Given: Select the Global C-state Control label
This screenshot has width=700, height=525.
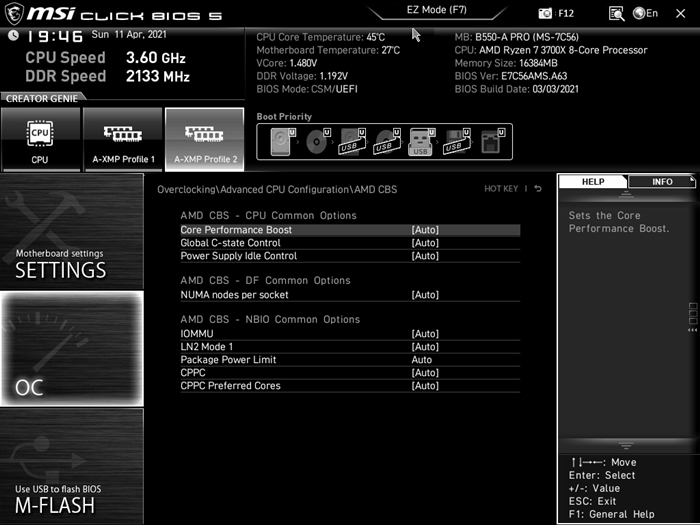Looking at the screenshot, I should coord(230,243).
